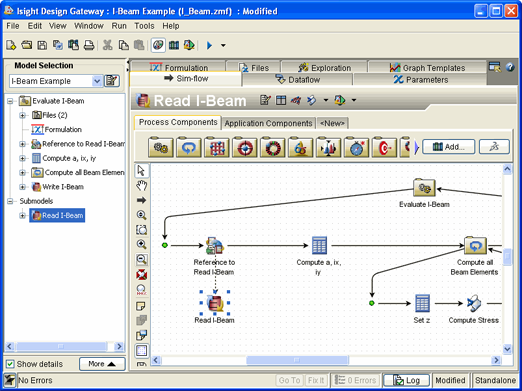
Task: Click the Log button in status bar
Action: tap(406, 380)
